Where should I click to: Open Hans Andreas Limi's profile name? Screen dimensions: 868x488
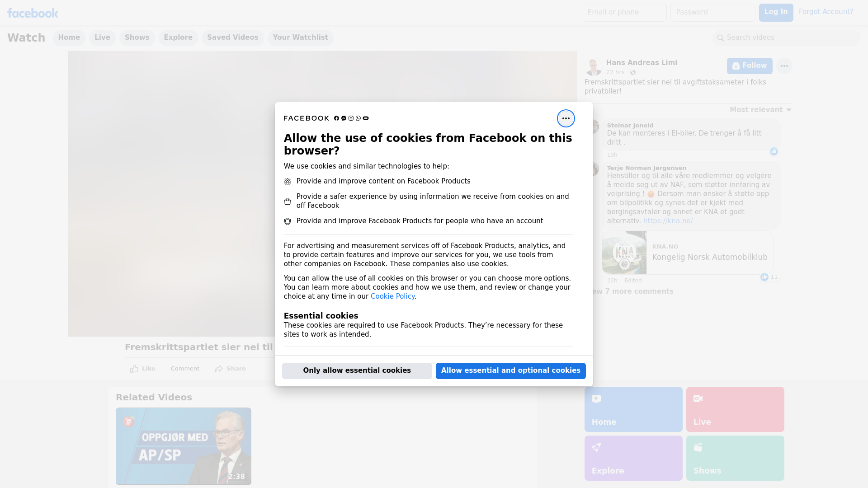pyautogui.click(x=642, y=63)
